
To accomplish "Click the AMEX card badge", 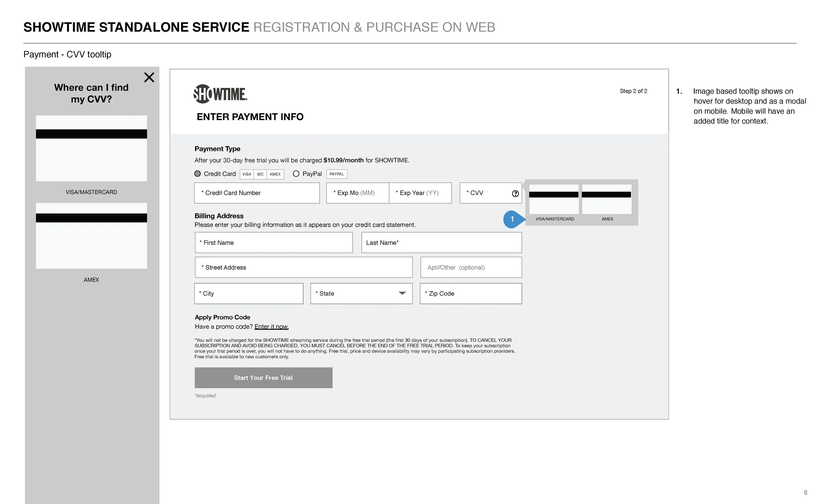I will [275, 174].
